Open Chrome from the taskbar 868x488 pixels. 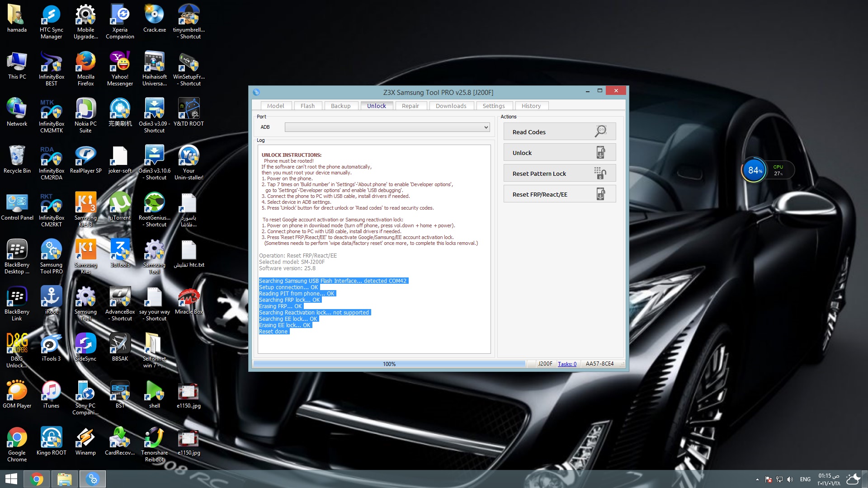[37, 479]
